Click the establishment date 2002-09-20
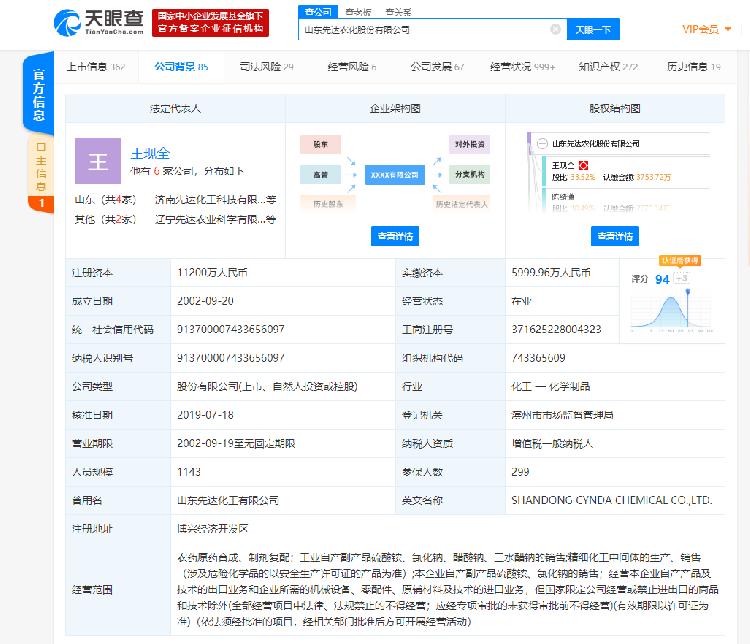750x644 pixels. click(x=205, y=301)
